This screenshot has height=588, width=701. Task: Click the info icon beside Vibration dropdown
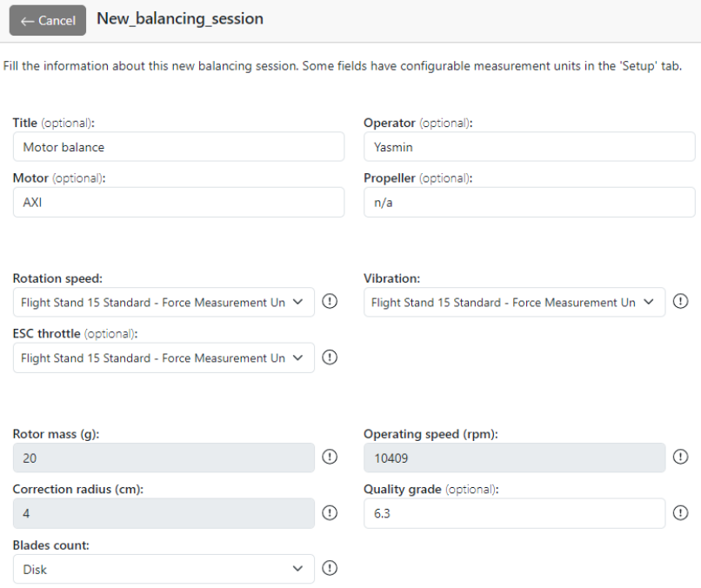pos(680,302)
